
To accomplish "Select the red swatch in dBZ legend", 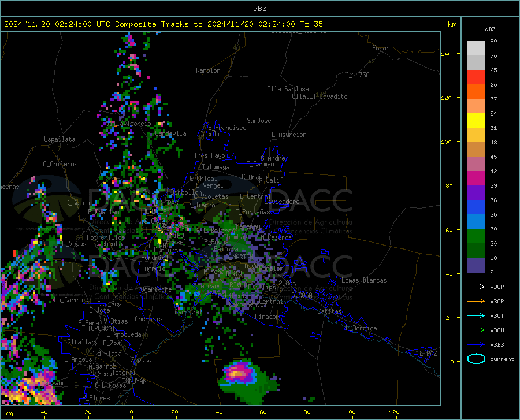I will [476, 77].
